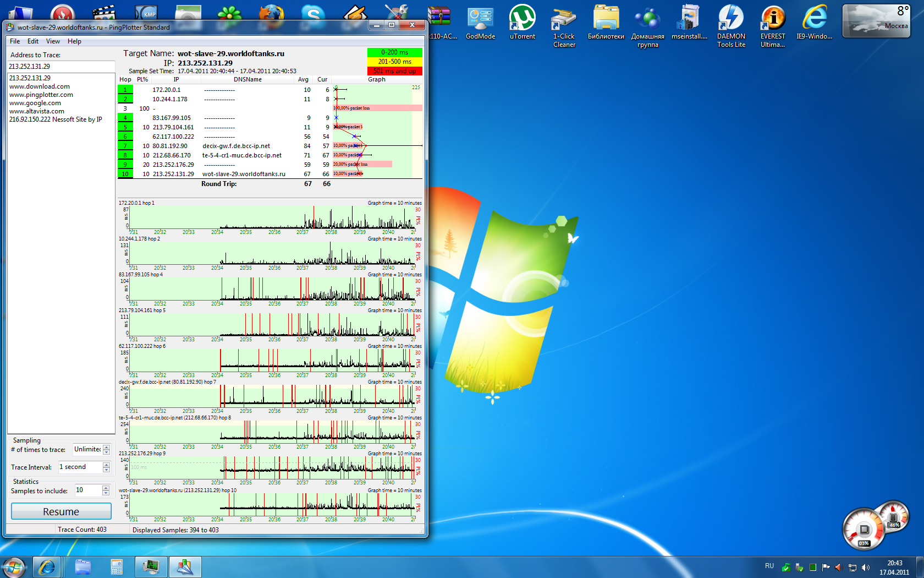Open the DAEMON Tools Lite shortcut
Viewport: 924px width, 578px height.
(x=732, y=26)
